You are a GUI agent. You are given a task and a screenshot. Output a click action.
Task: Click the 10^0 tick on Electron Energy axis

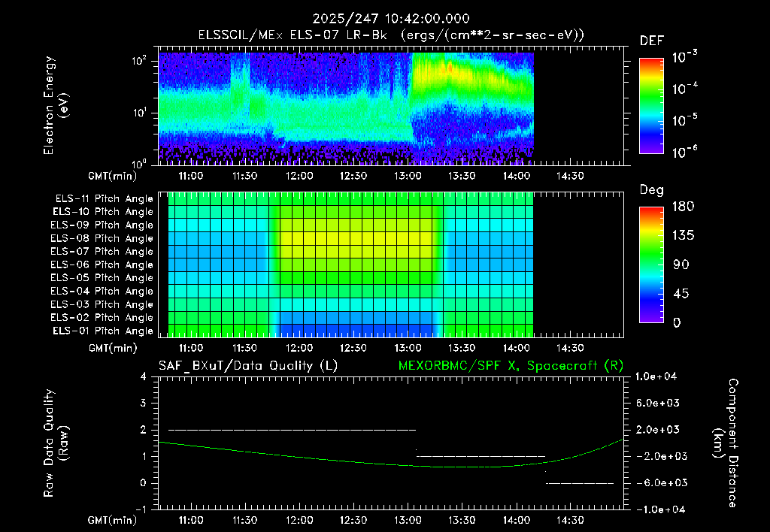point(139,163)
